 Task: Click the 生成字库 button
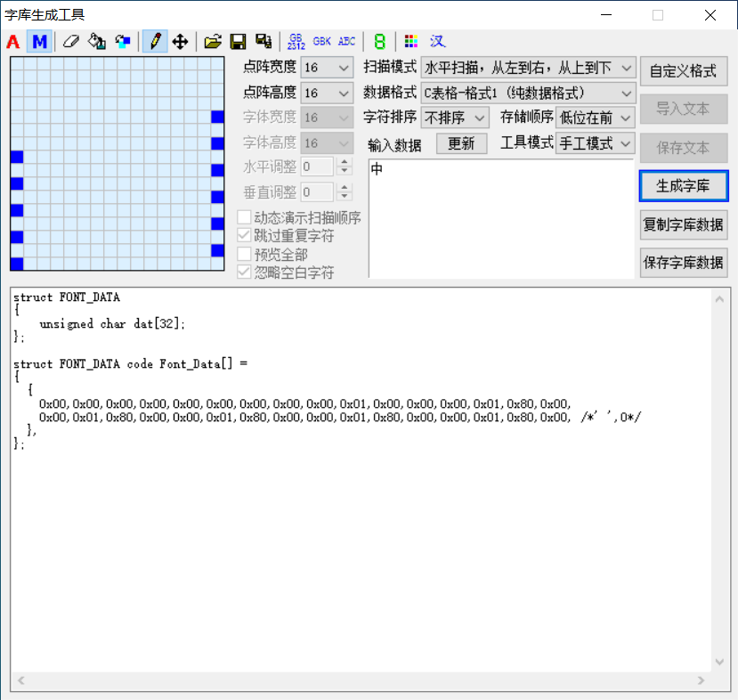pyautogui.click(x=684, y=186)
